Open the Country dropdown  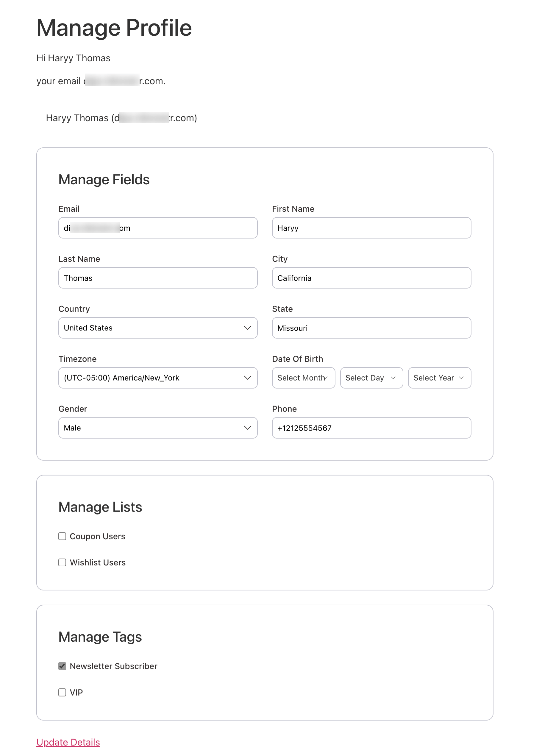point(157,328)
